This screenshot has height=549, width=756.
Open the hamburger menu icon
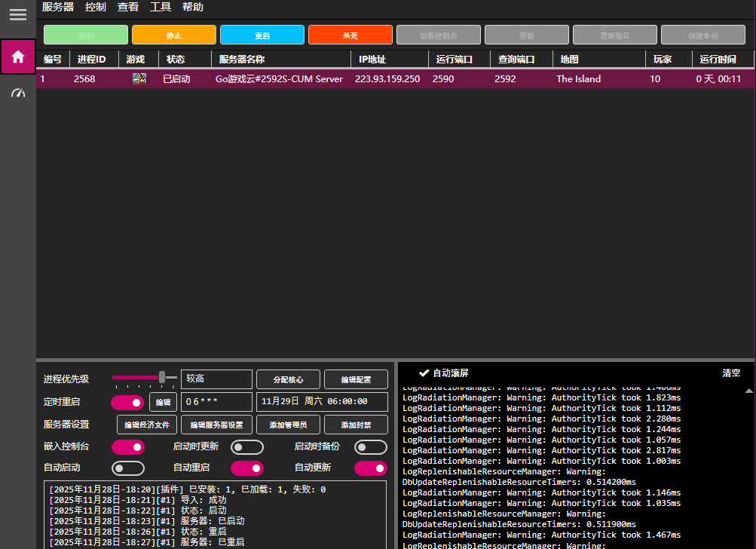[18, 14]
